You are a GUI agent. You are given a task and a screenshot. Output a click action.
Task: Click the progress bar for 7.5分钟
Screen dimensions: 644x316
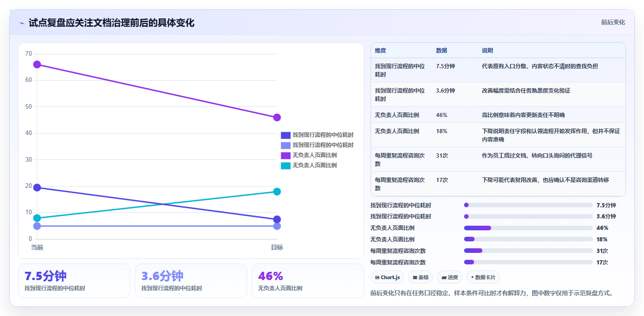click(528, 205)
